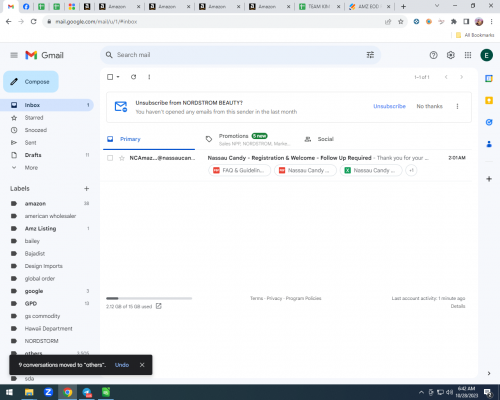The height and width of the screenshot is (400, 500).
Task: Tick the select all conversations checkbox
Action: coord(110,77)
